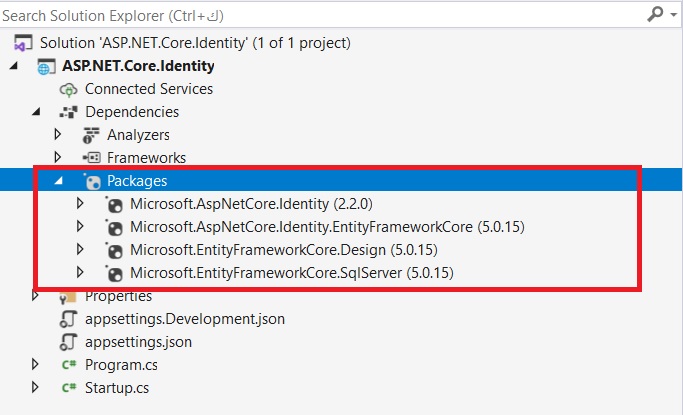Collapse the ASP.NET.Core.Identity project node
The width and height of the screenshot is (683, 415).
[x=14, y=66]
